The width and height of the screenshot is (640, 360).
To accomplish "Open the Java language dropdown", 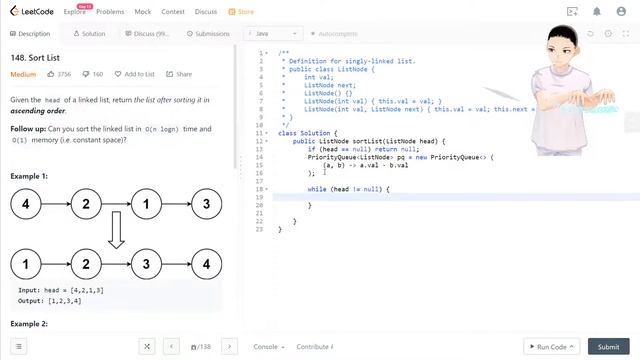I will (x=273, y=33).
